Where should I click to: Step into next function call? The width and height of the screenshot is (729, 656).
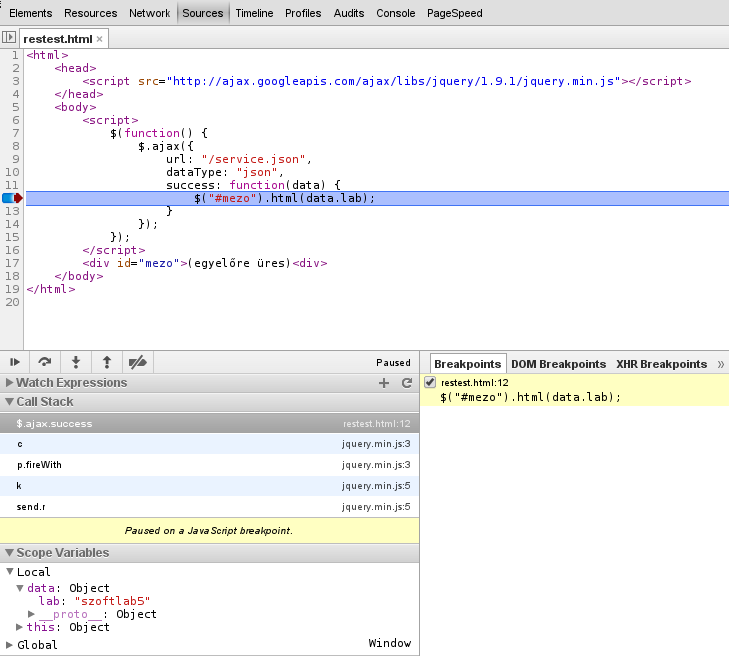coord(76,362)
